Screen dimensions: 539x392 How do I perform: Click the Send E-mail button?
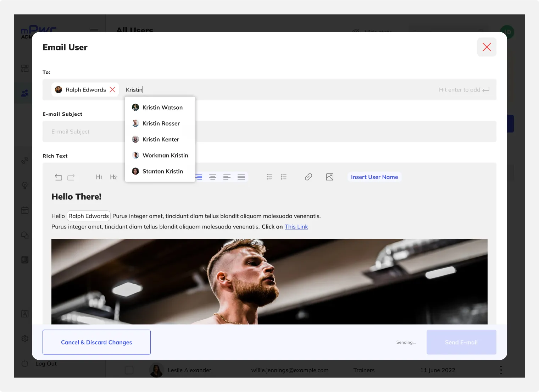point(461,342)
